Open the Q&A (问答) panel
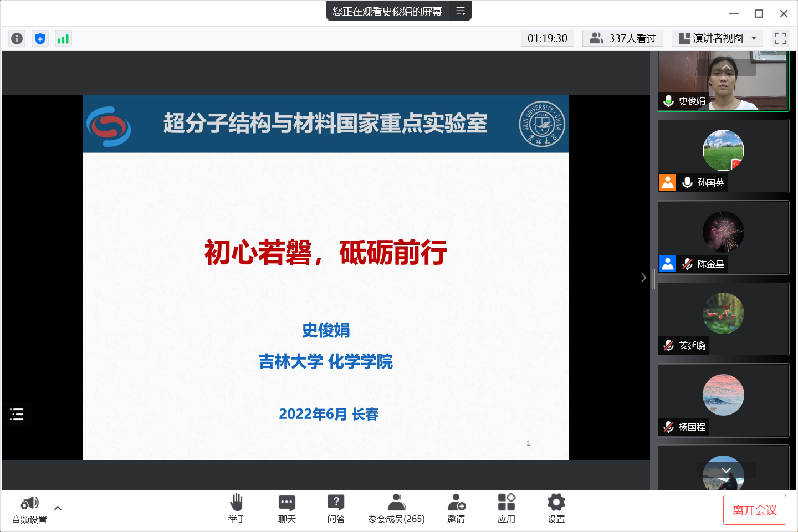The image size is (798, 532). pos(336,508)
